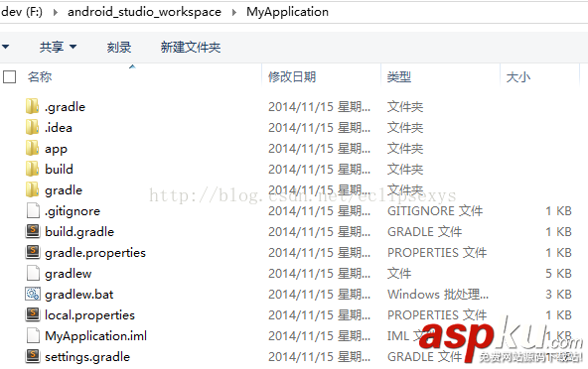Click the settings.gradle file icon

pyautogui.click(x=33, y=357)
